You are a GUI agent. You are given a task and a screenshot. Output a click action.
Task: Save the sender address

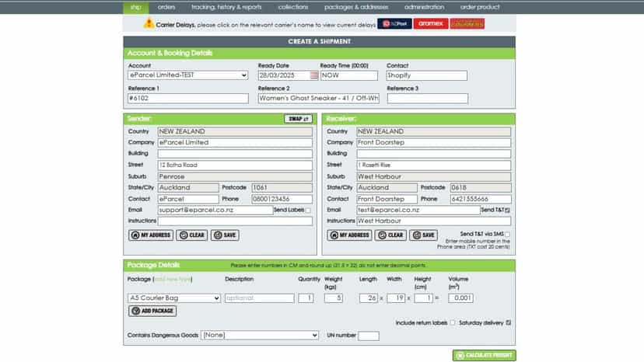pos(225,235)
